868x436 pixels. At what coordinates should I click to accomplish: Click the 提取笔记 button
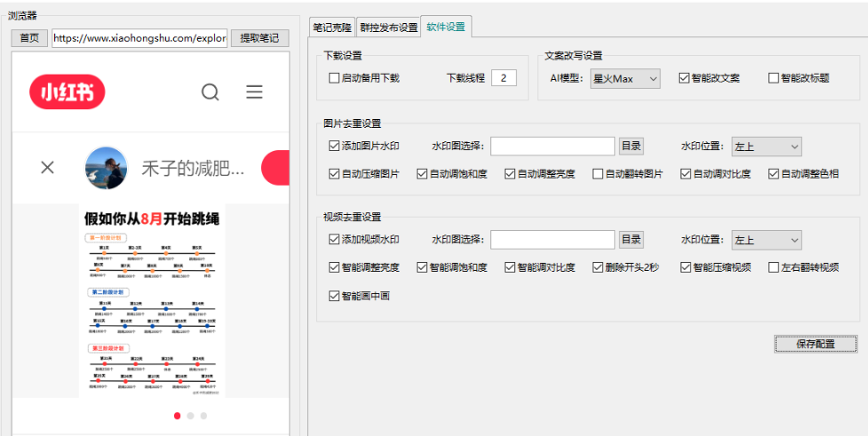259,38
